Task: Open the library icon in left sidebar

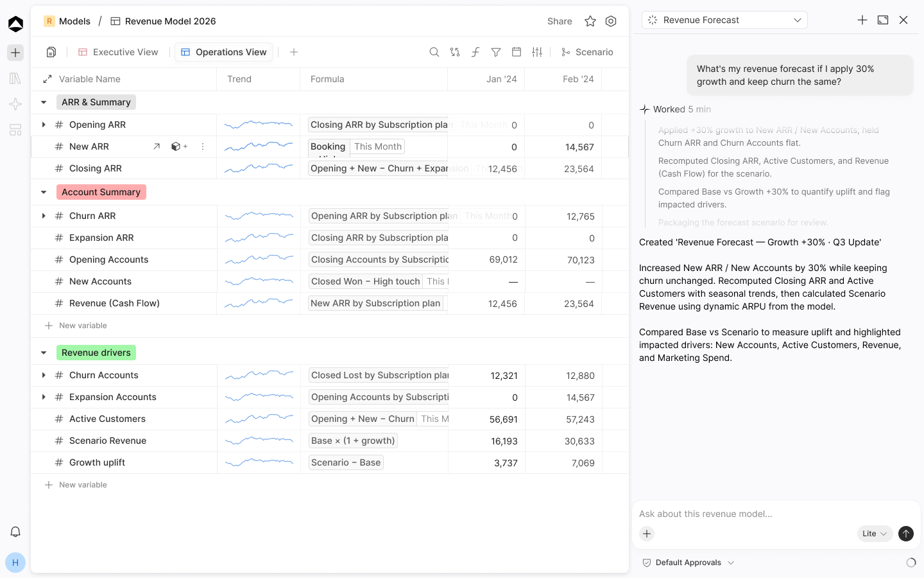Action: pos(15,78)
